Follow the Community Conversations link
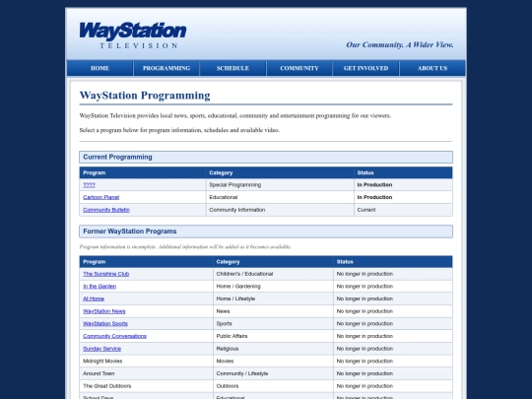The width and height of the screenshot is (532, 399). pos(114,336)
